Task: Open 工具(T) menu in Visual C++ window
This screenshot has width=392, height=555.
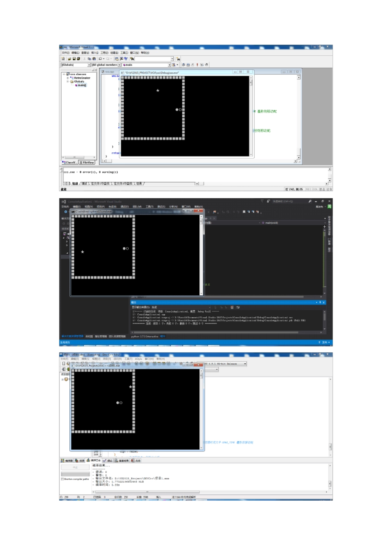Action: (x=124, y=53)
